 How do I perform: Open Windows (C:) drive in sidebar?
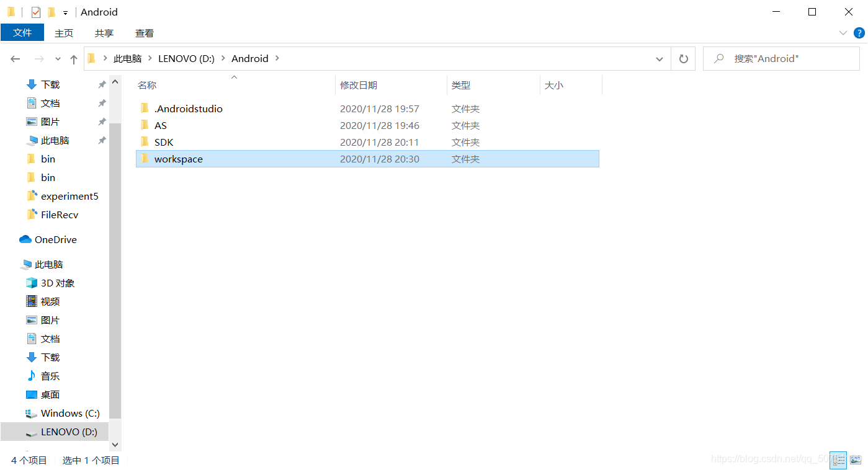click(x=70, y=413)
